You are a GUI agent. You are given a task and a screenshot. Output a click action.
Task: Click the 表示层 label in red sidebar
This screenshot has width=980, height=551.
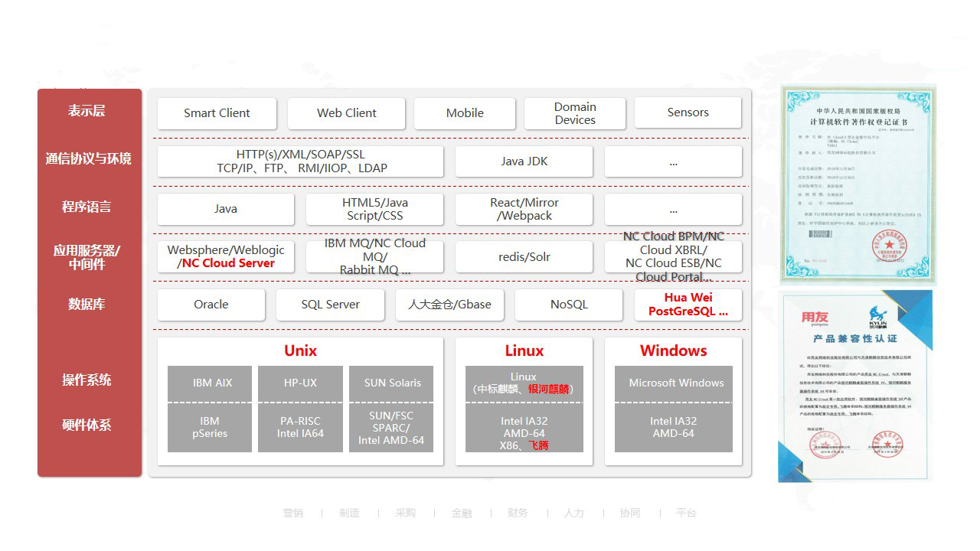coord(87,111)
